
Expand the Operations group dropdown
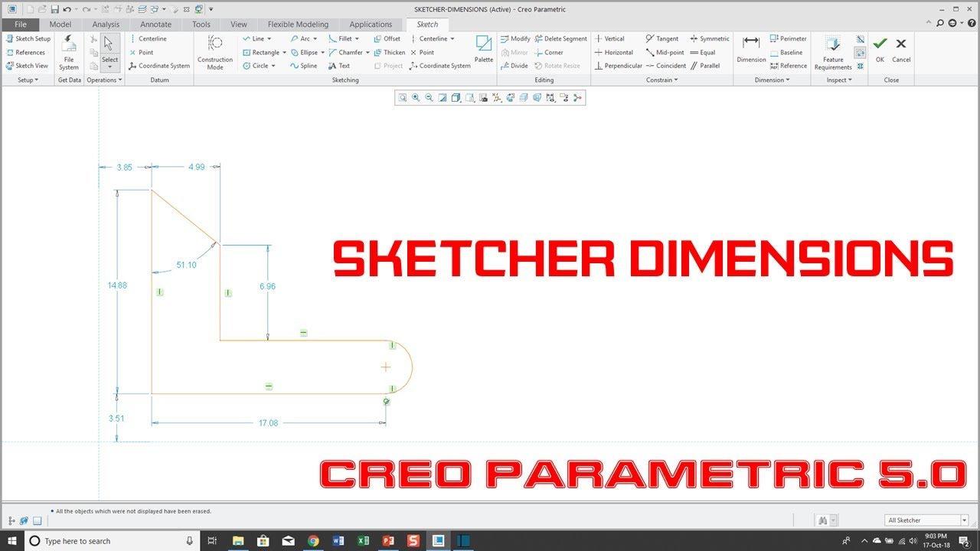point(105,80)
